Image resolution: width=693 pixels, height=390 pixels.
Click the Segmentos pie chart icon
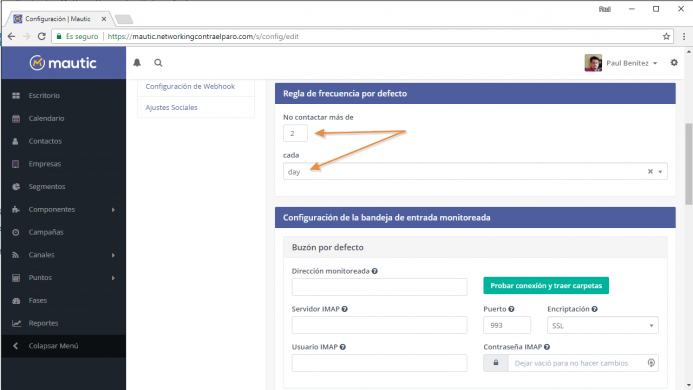[x=16, y=187]
